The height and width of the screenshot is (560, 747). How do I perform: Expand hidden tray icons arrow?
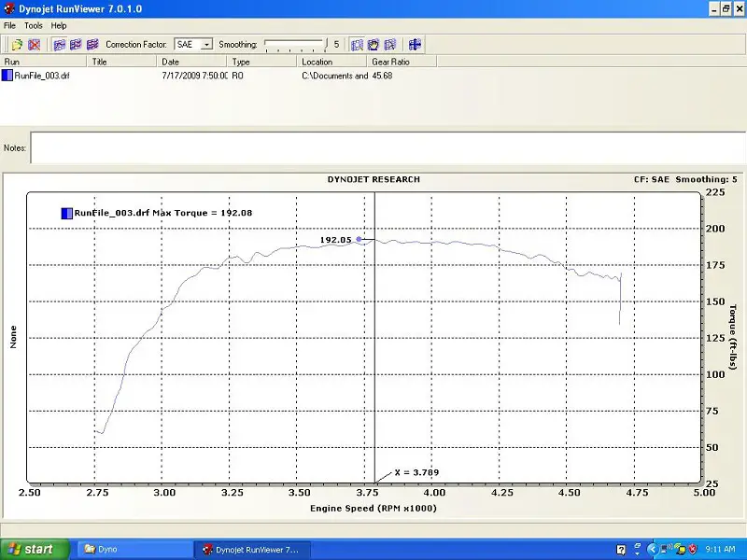coord(652,550)
